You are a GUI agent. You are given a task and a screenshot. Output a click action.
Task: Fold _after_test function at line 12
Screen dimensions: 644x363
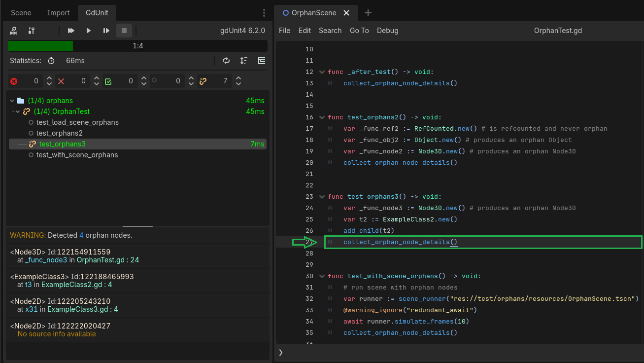tap(322, 72)
